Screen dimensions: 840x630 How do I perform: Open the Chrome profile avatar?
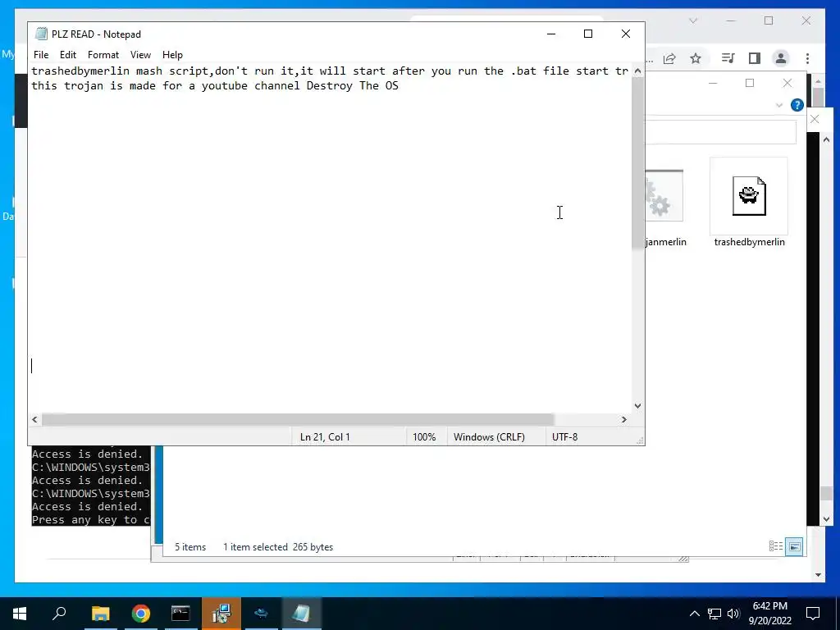coord(781,58)
